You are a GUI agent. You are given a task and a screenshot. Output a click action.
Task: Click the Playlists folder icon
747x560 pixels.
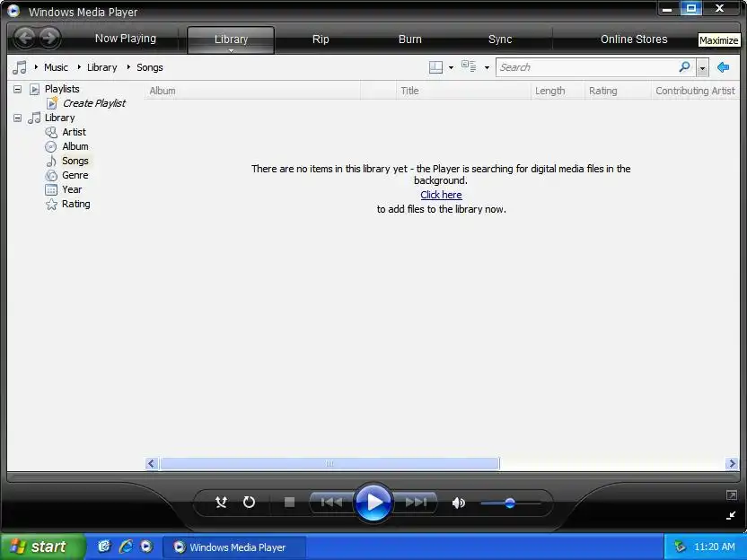coord(34,89)
